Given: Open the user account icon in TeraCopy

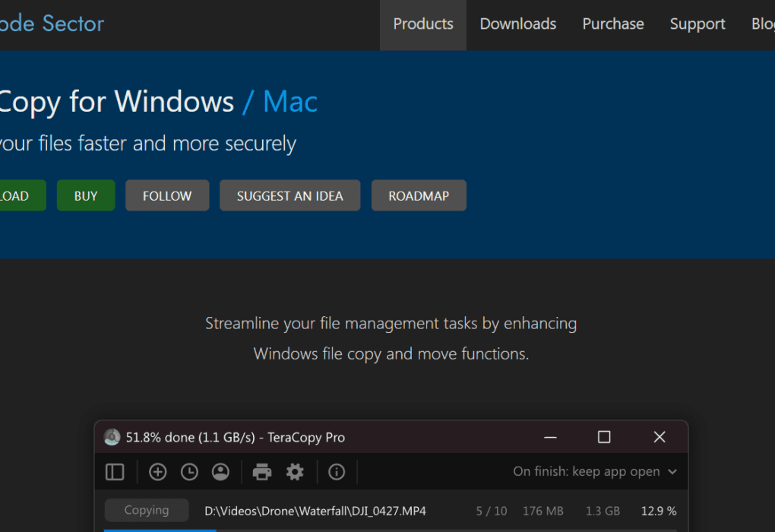Looking at the screenshot, I should click(x=220, y=472).
